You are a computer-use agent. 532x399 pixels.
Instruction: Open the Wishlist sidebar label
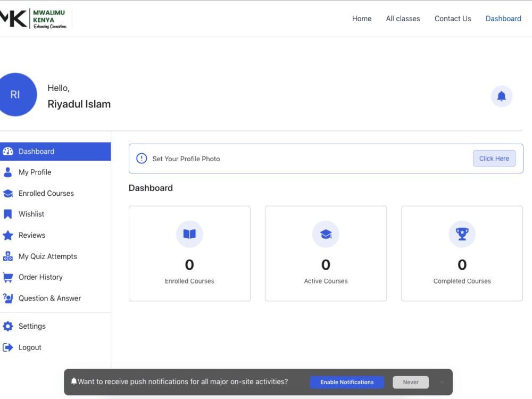[x=31, y=214]
